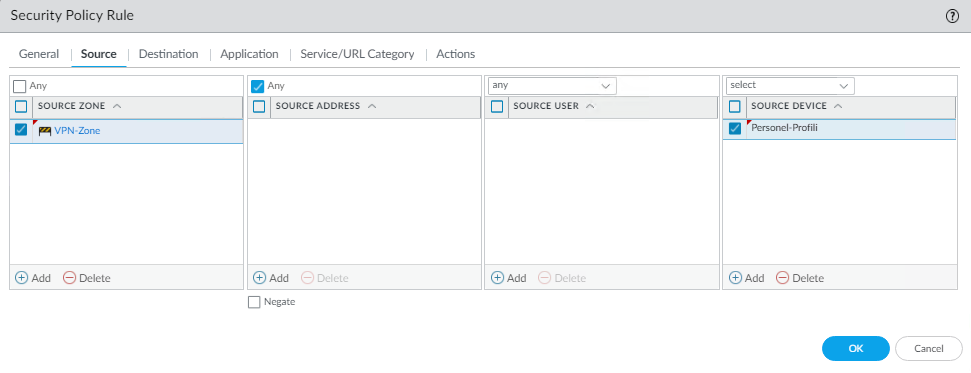Open the VPN-Zone link

pos(77,131)
